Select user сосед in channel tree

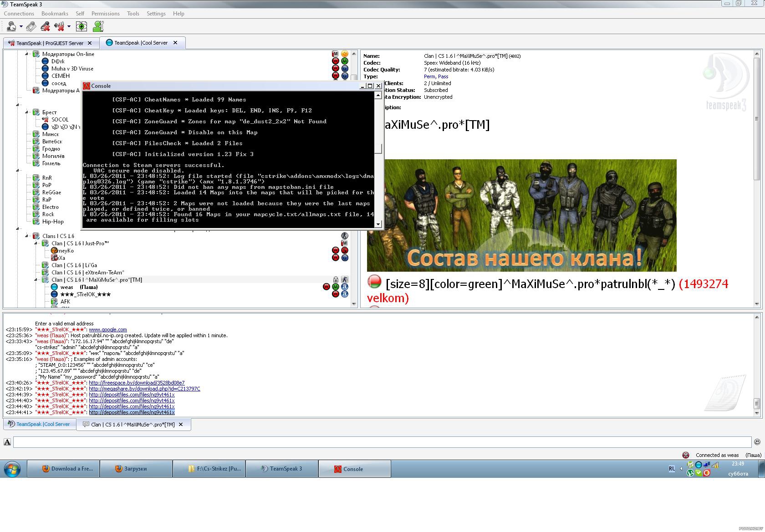59,83
